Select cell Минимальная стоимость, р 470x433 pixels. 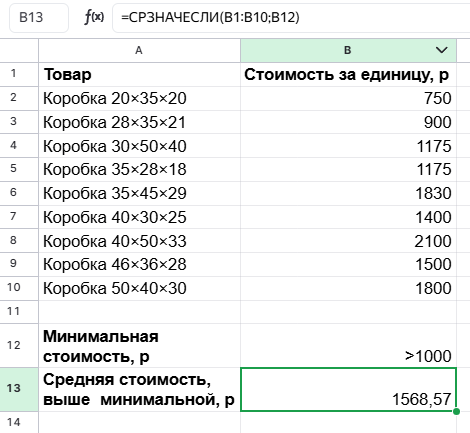click(139, 345)
